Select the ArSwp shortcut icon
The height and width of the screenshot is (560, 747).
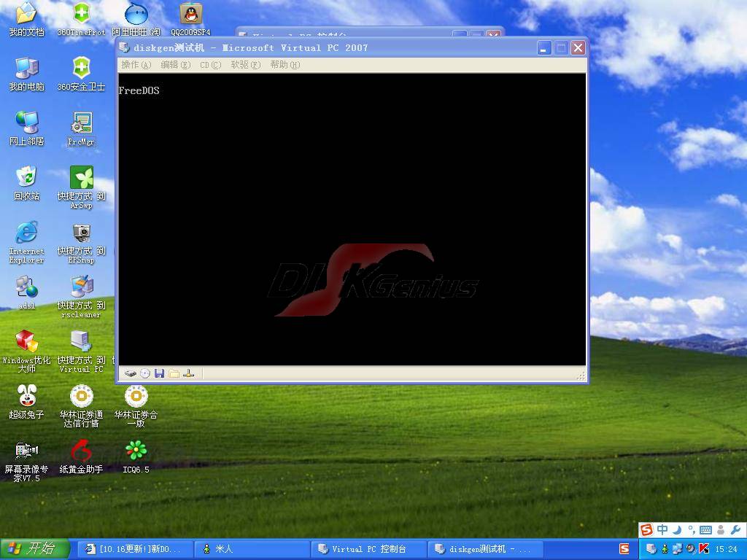82,187
